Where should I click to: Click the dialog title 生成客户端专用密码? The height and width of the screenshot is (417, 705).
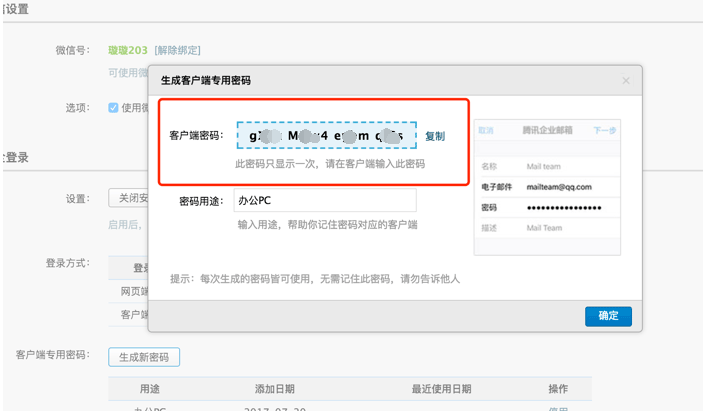[x=206, y=80]
